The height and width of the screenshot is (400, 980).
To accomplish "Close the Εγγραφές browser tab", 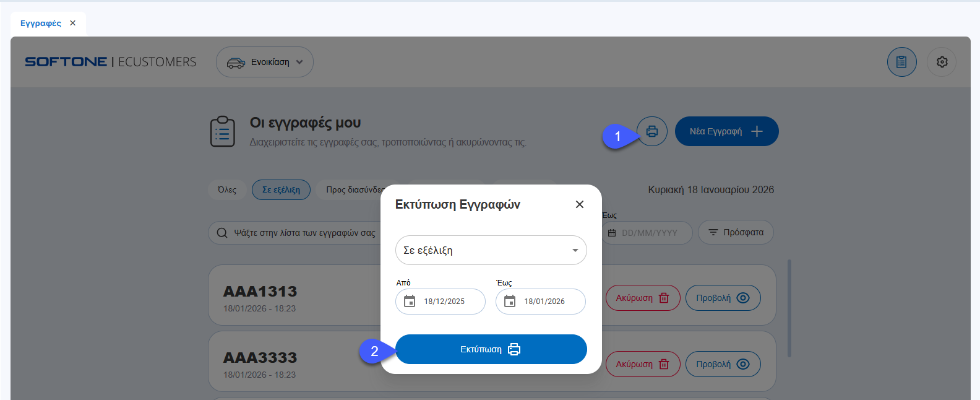I will coord(72,23).
